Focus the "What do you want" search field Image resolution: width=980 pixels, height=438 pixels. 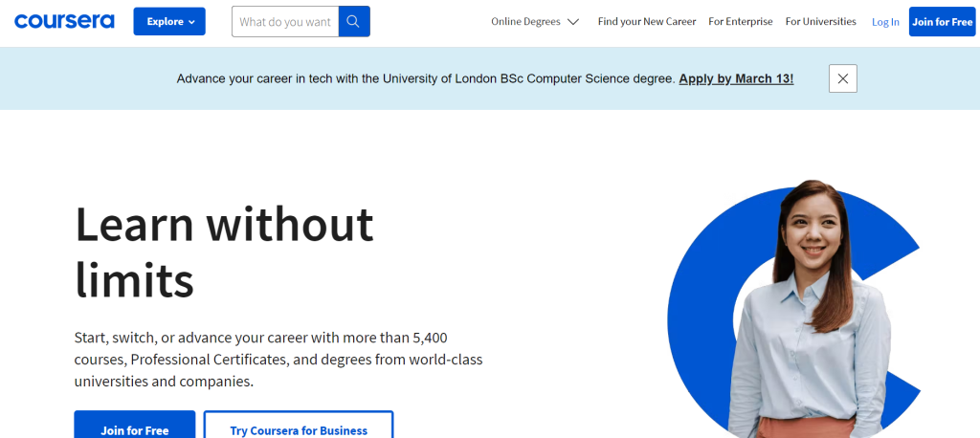click(x=285, y=21)
